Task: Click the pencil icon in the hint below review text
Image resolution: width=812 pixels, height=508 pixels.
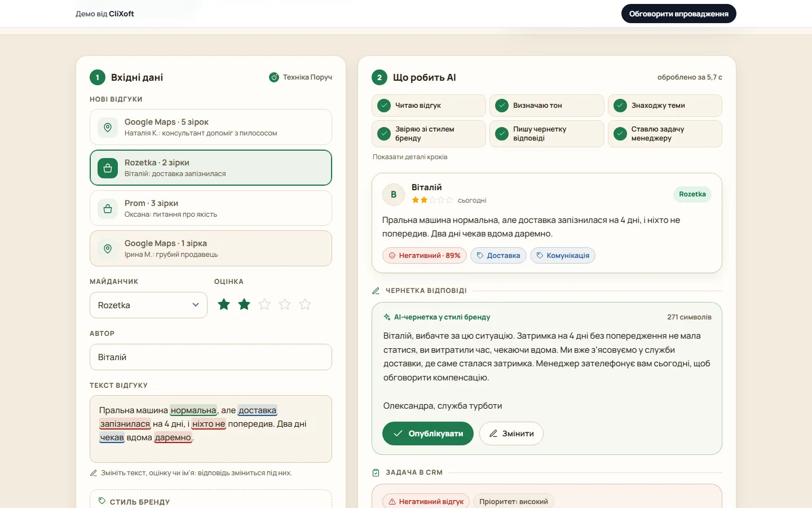Action: pos(94,473)
